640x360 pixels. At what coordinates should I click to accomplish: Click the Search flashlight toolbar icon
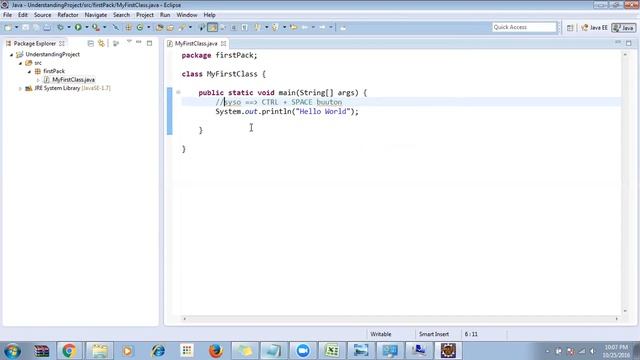[182, 27]
